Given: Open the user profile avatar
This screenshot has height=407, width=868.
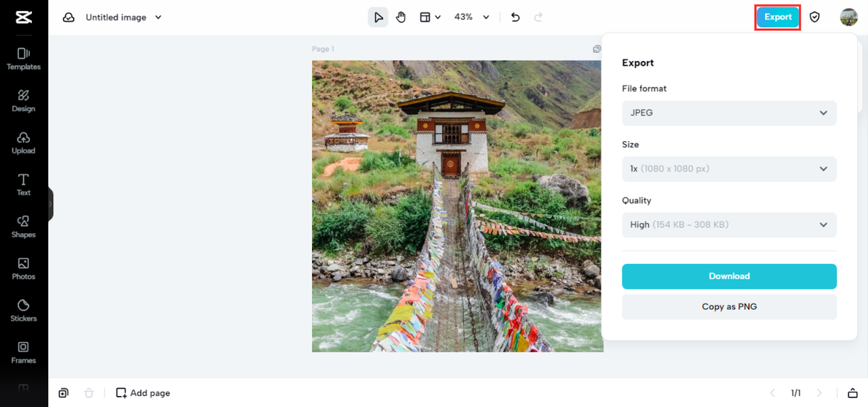Looking at the screenshot, I should tap(848, 18).
